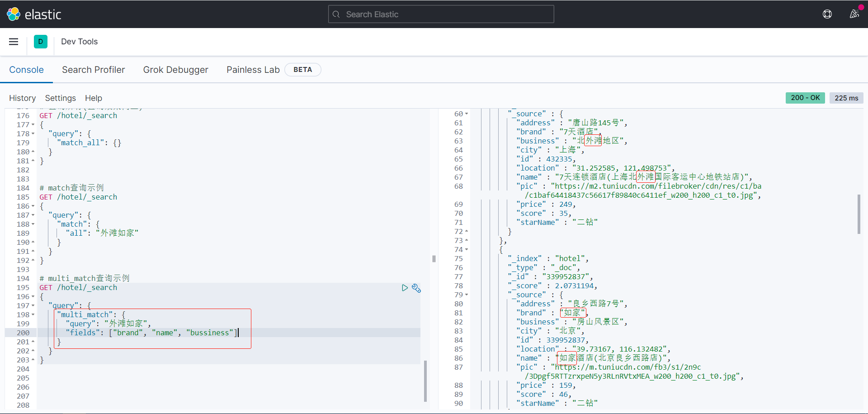Collapse the fold arrow at line 196
This screenshot has width=868, height=414.
[x=33, y=297]
